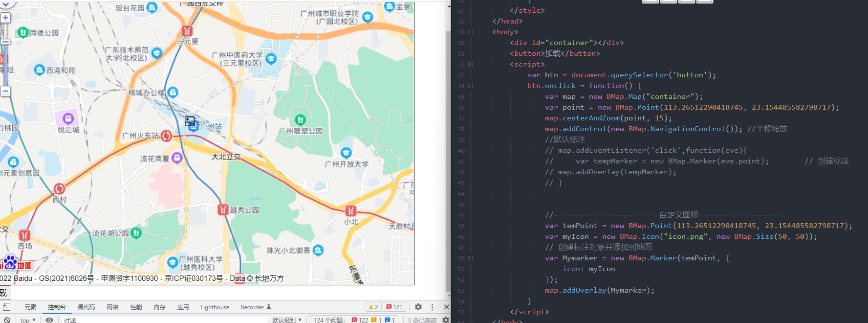Open DevTools settings gear icon
The height and width of the screenshot is (323, 868).
point(418,307)
